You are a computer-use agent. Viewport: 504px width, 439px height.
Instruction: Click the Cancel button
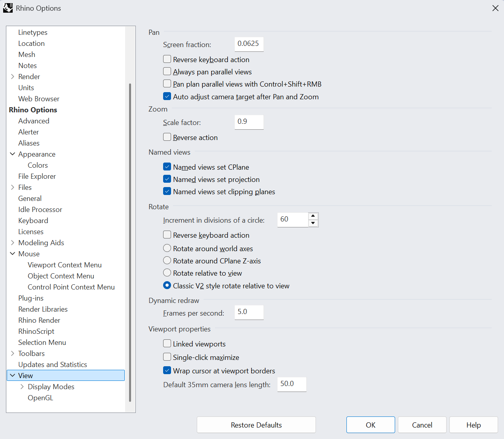[x=422, y=425]
